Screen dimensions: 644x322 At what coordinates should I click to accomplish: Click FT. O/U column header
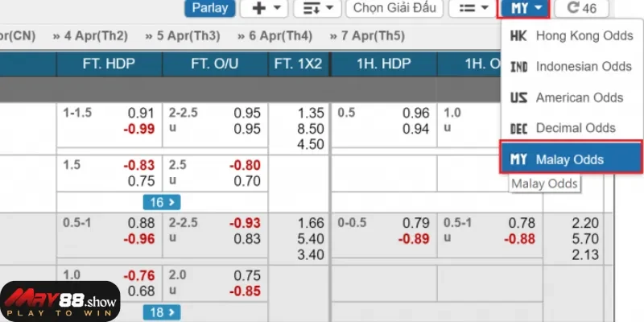tap(215, 64)
